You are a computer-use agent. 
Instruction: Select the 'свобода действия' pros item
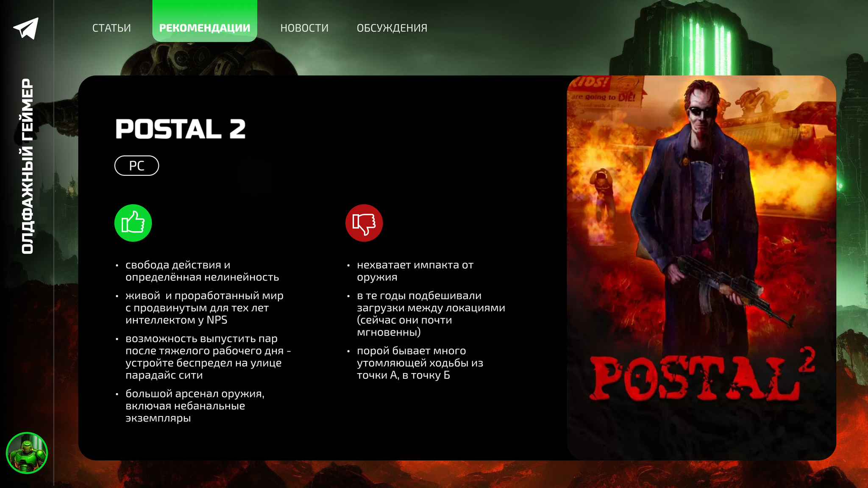[202, 271]
